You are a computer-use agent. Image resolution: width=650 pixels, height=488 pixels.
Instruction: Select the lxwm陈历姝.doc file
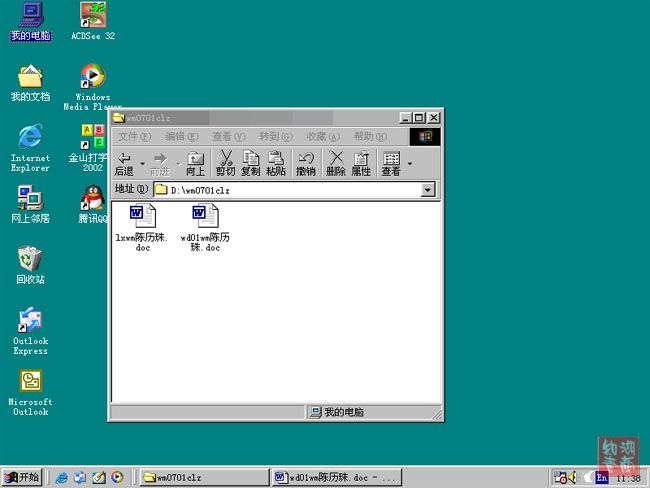click(141, 227)
